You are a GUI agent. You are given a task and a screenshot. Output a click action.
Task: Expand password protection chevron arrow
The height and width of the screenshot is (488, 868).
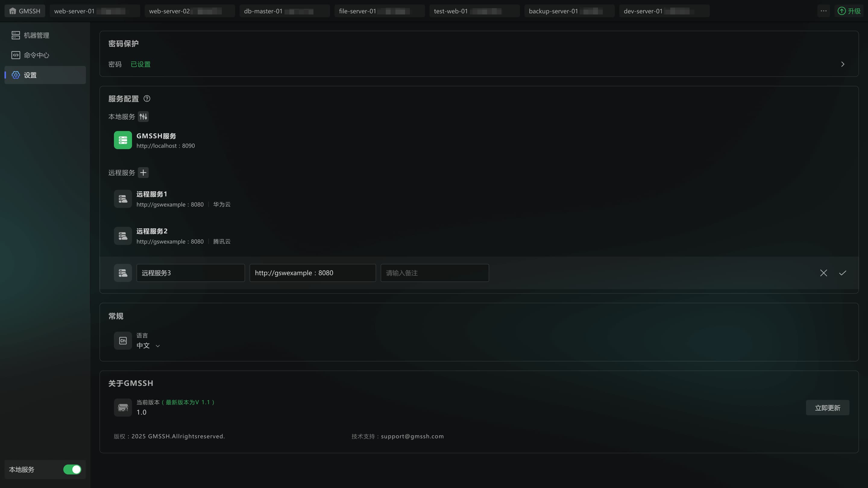point(842,64)
